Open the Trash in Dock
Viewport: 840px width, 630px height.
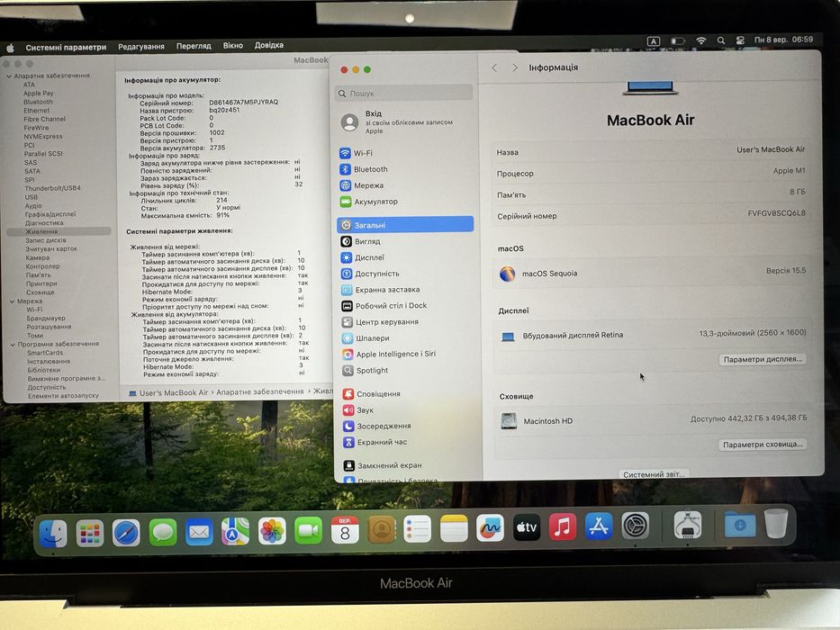776,523
